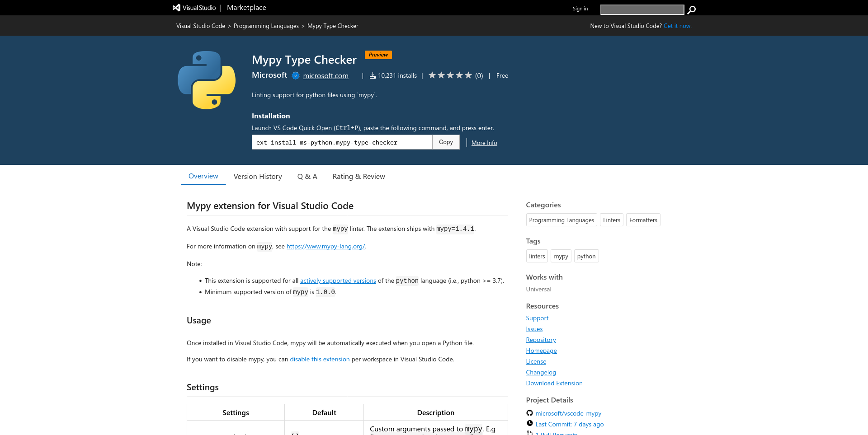Click the five-star rating icons
The width and height of the screenshot is (868, 435).
450,75
